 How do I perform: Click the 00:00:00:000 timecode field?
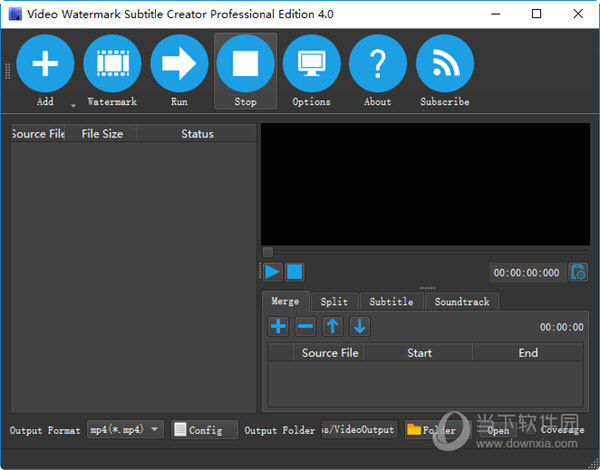tap(527, 273)
